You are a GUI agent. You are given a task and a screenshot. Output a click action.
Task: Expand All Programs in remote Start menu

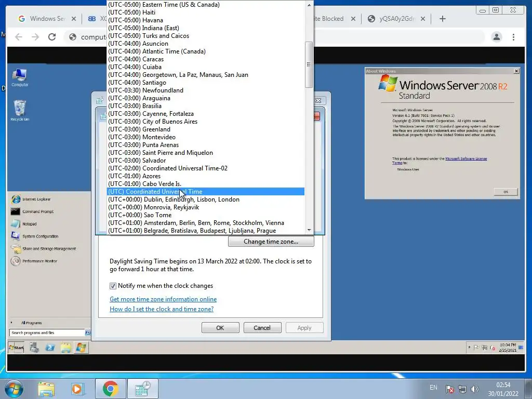(x=31, y=323)
